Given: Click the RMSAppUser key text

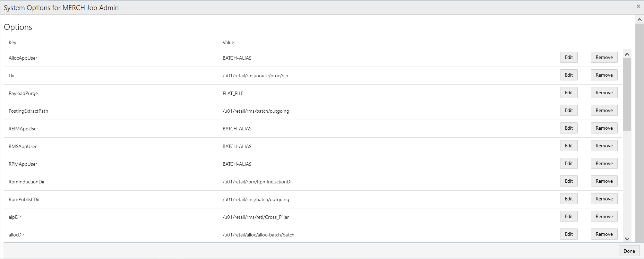Looking at the screenshot, I should 23,146.
